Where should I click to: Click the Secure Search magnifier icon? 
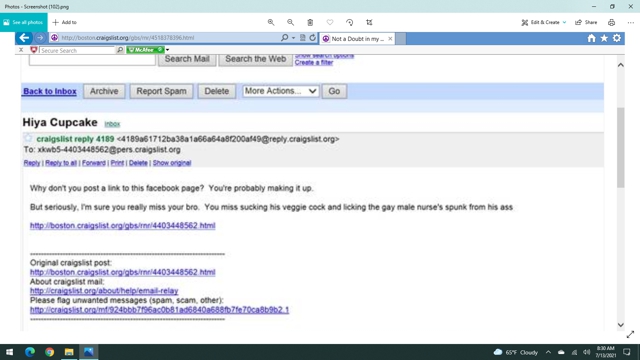tap(120, 50)
